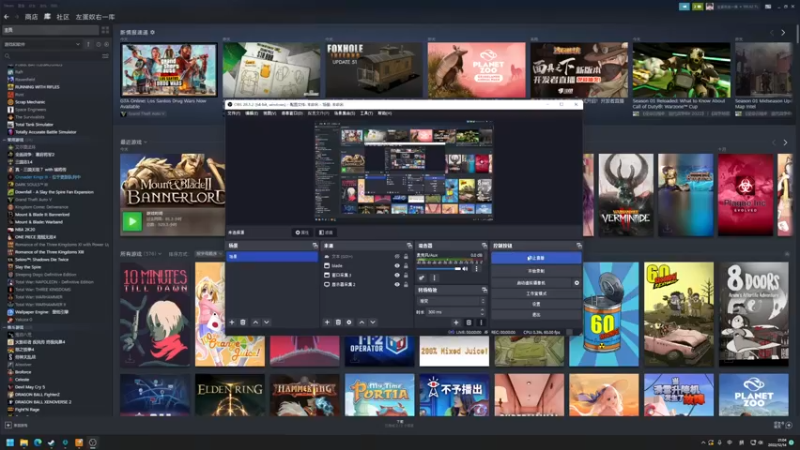Open Steam Library tab
This screenshot has width=800, height=450.
[x=47, y=17]
